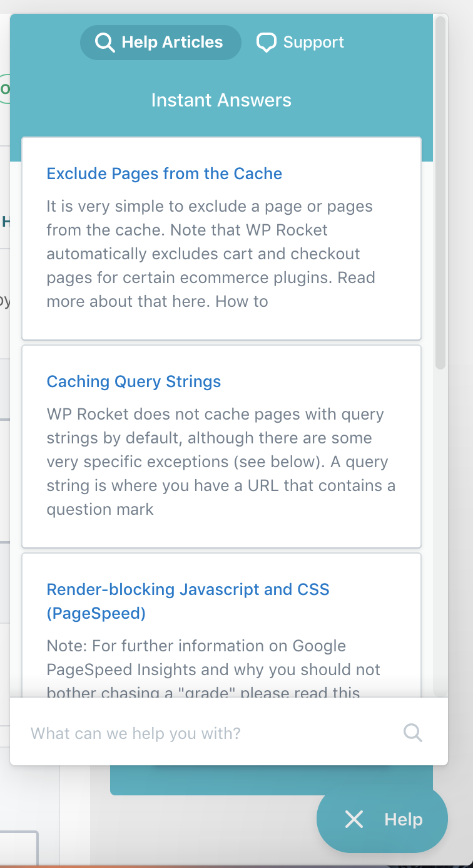Click the Help label on the floating button
The height and width of the screenshot is (868, 473).
coord(402,819)
